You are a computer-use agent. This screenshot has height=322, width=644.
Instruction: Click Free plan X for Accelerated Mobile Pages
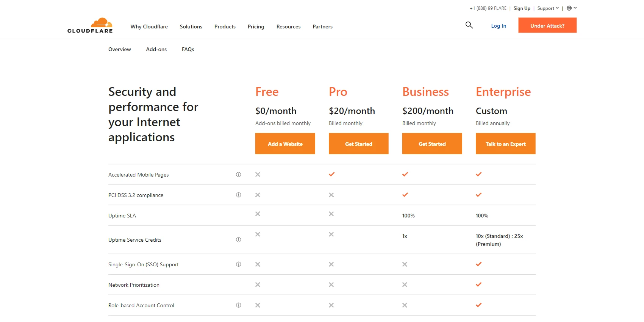pos(258,175)
